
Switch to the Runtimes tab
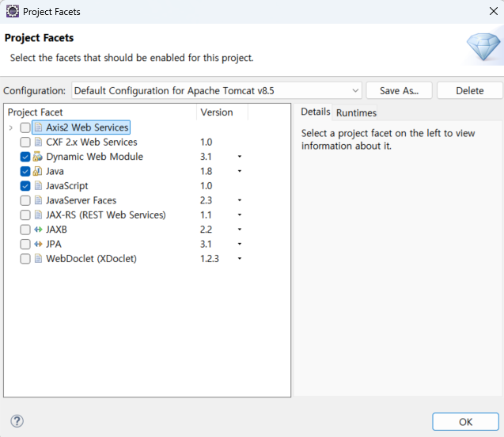coord(356,113)
